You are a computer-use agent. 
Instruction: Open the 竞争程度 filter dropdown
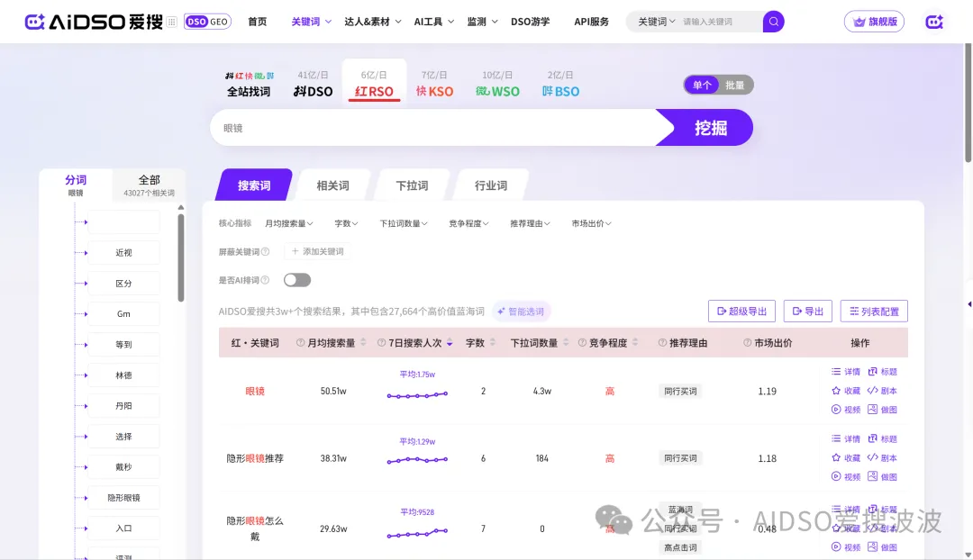coord(468,223)
